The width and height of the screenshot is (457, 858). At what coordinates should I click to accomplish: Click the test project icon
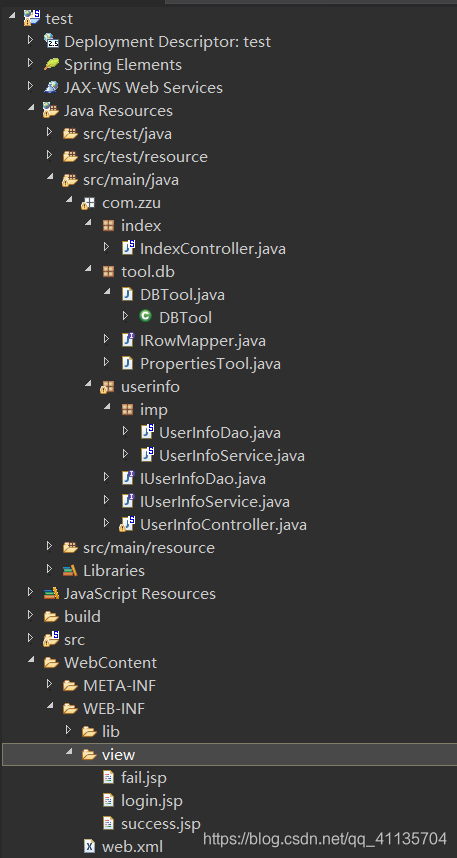pyautogui.click(x=32, y=19)
